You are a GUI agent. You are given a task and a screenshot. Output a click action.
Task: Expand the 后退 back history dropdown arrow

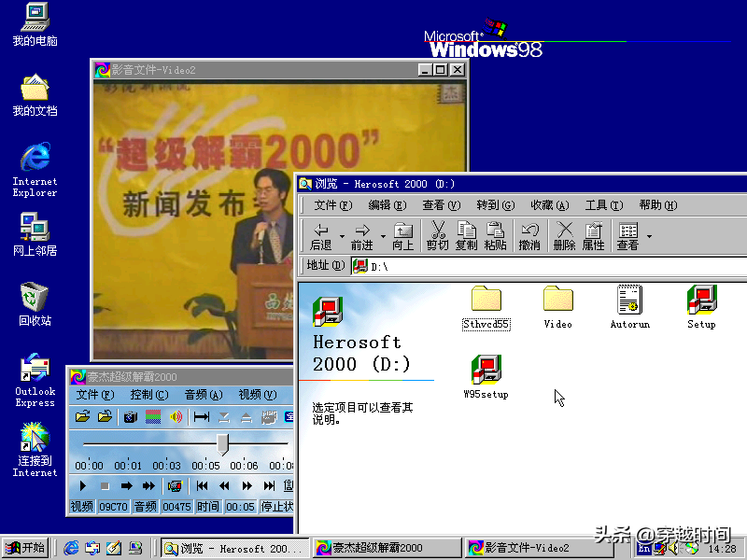(342, 236)
